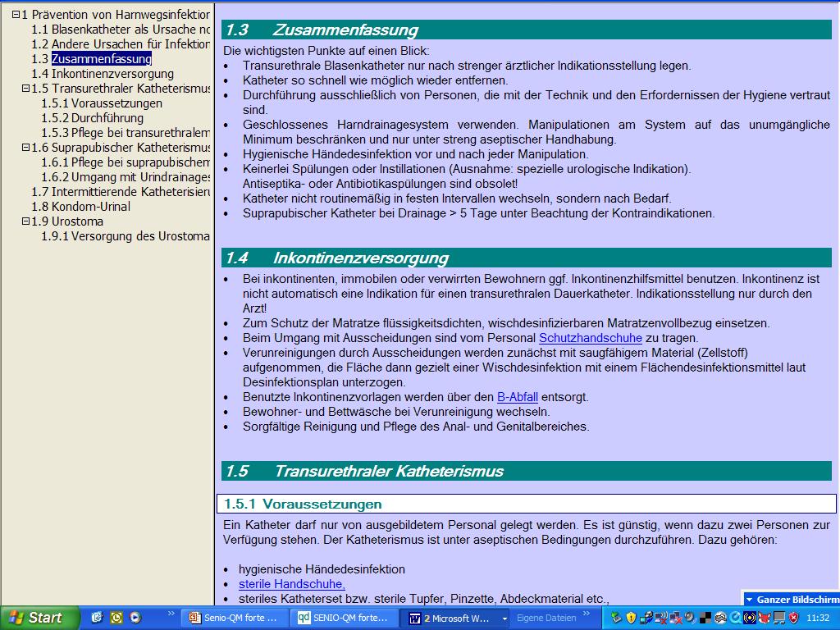This screenshot has width=840, height=630.
Task: Collapse the 1.9 Urostoma node
Action: 25,221
